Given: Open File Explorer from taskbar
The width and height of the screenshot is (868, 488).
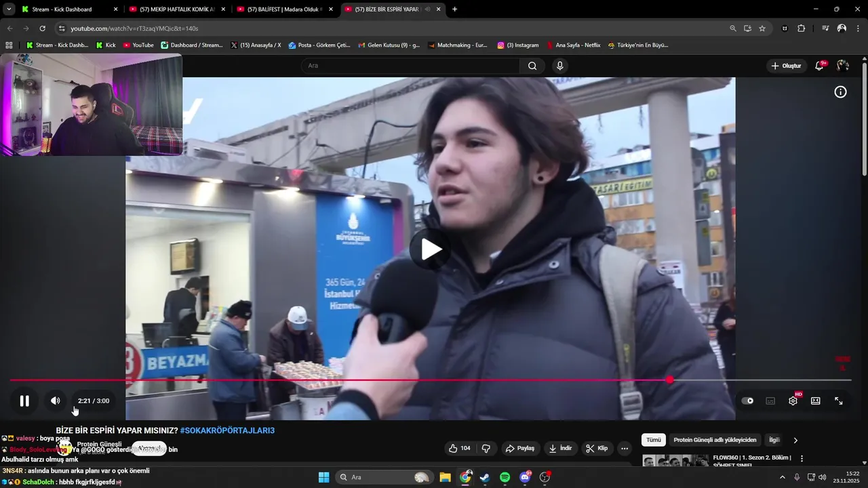Looking at the screenshot, I should pos(445,477).
